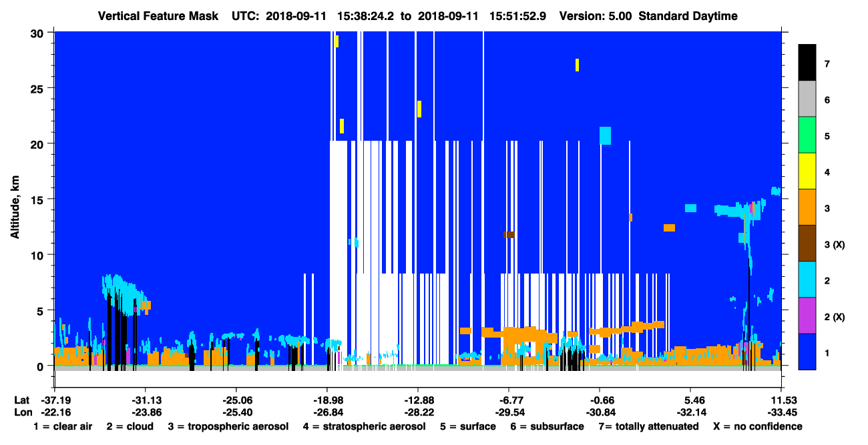Click 'X = no confidence' legend text
Viewport: 868px width, 445px height.
(758, 426)
